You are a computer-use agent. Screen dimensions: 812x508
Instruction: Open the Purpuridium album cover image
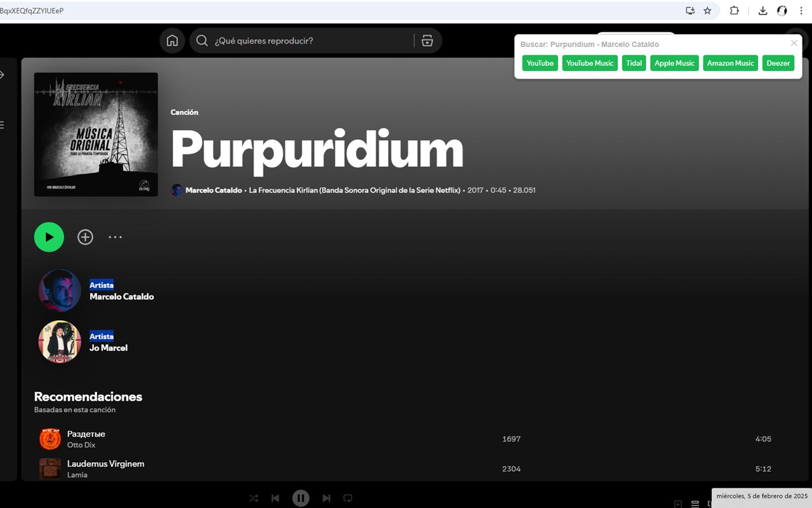click(x=96, y=134)
